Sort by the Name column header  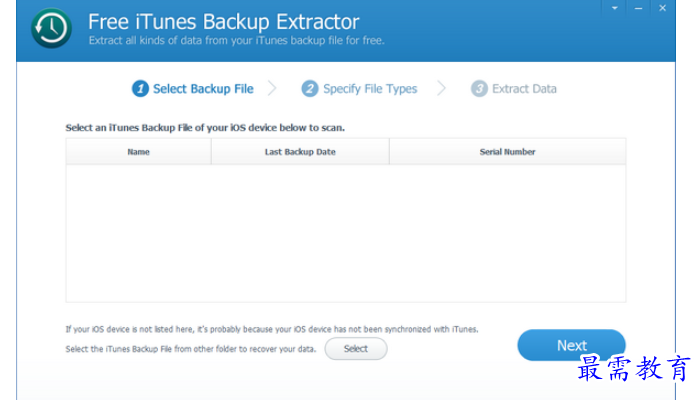[x=139, y=152]
